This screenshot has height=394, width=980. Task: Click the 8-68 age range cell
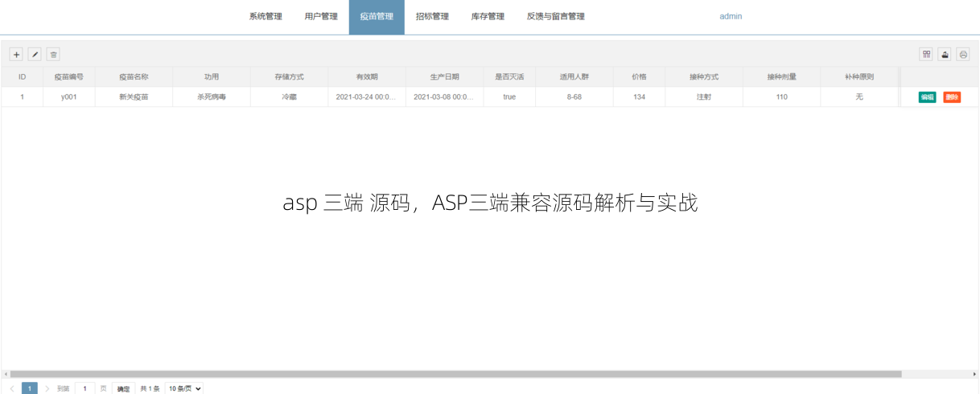[x=574, y=96]
